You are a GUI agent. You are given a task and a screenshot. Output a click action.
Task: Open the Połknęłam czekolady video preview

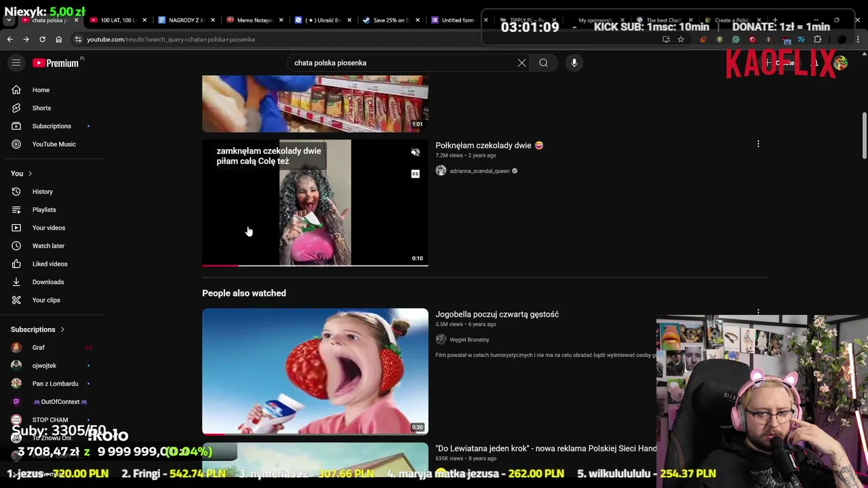315,203
